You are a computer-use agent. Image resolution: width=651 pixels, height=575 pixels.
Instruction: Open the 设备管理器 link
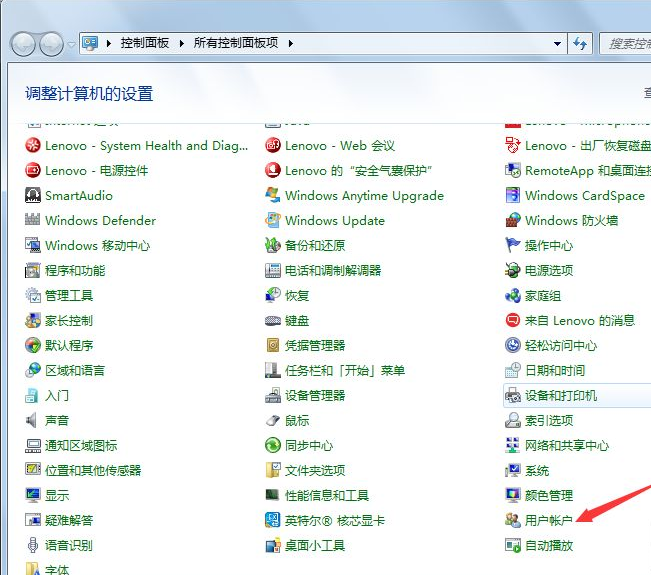tap(315, 396)
